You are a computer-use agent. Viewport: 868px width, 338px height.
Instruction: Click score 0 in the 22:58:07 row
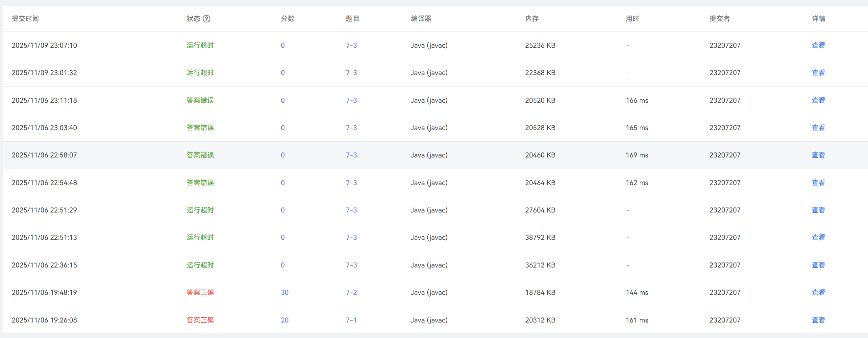coord(283,155)
